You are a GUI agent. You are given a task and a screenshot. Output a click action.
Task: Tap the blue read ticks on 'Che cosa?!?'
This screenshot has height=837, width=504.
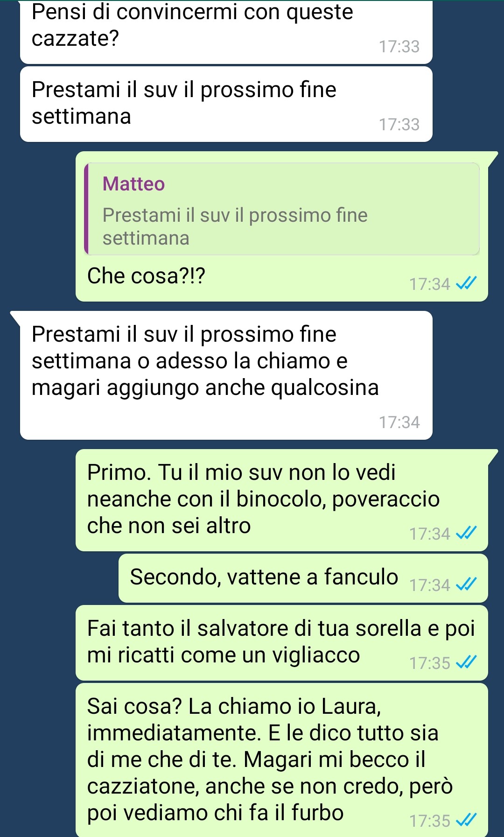tap(466, 283)
